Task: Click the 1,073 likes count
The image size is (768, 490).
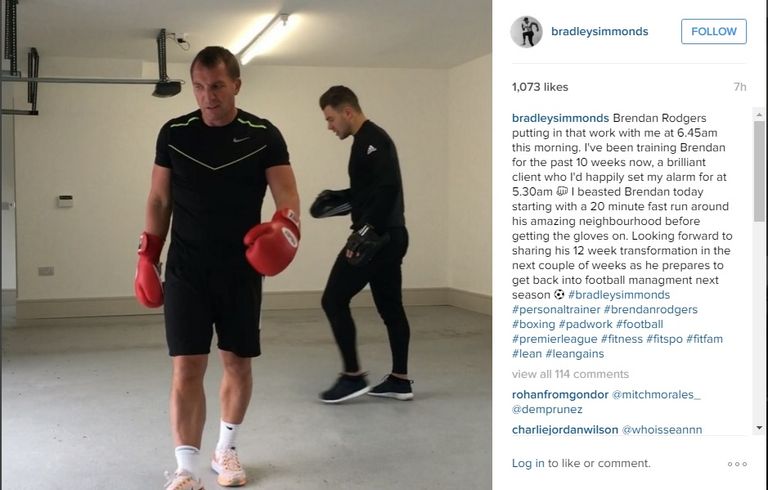Action: click(x=540, y=87)
